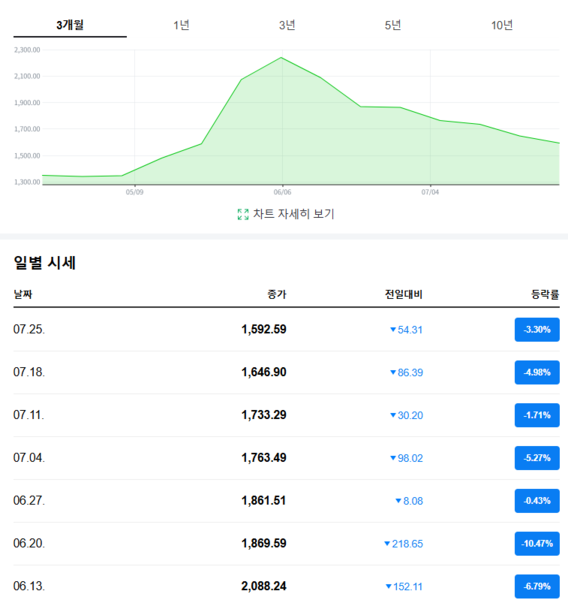Click the change value 86.39

(410, 373)
